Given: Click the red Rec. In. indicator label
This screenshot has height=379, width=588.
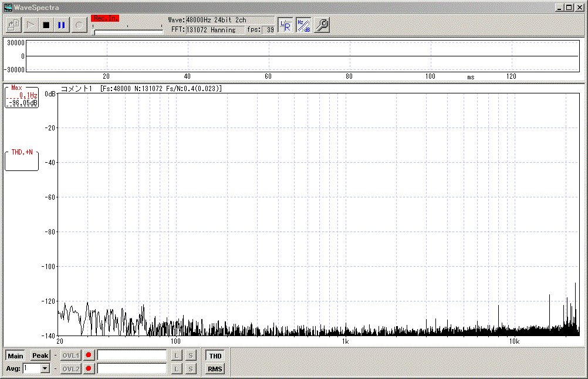Looking at the screenshot, I should click(106, 18).
